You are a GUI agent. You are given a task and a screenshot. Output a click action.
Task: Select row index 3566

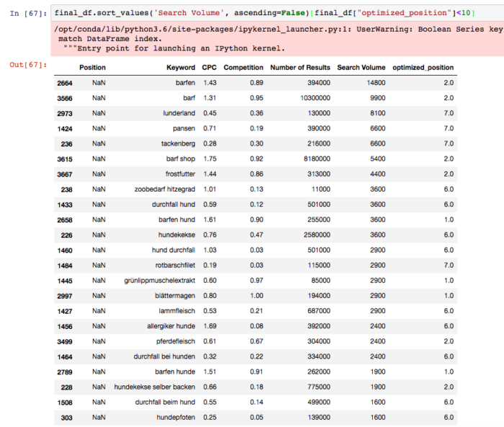point(65,99)
